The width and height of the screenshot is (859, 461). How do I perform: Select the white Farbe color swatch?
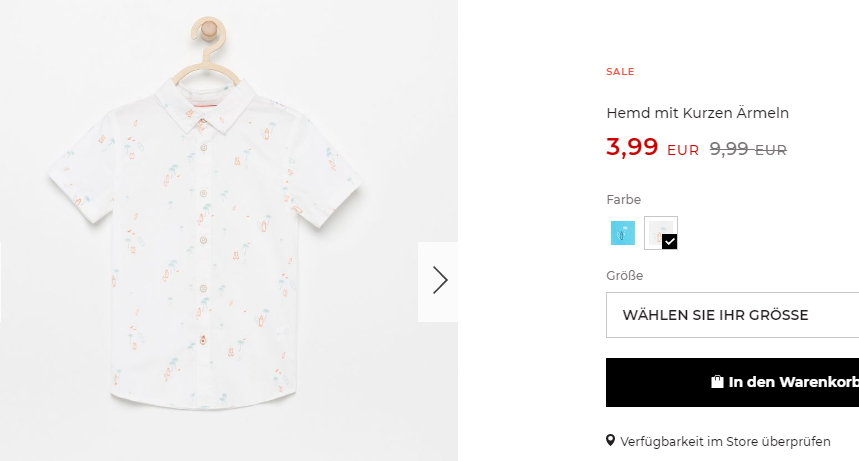coord(661,233)
